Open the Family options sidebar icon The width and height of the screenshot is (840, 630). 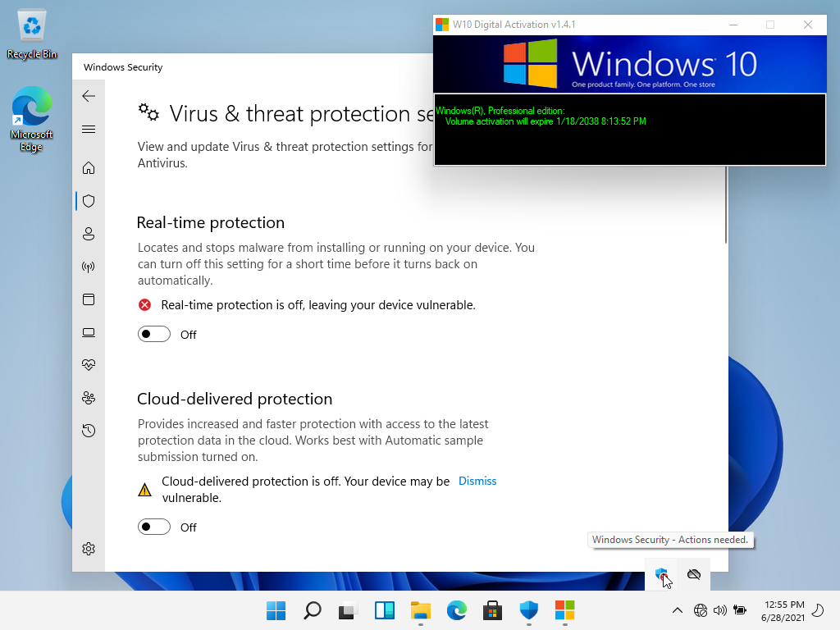coord(89,398)
